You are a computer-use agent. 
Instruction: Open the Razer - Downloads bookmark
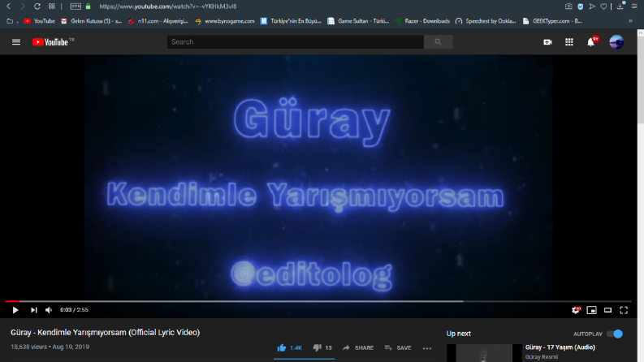[422, 21]
